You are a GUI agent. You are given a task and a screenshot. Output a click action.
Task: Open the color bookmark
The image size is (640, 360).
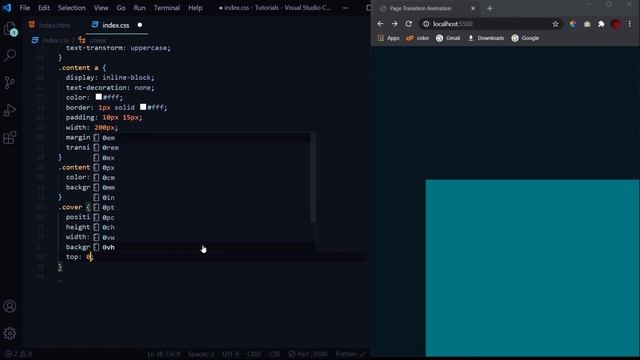[417, 38]
